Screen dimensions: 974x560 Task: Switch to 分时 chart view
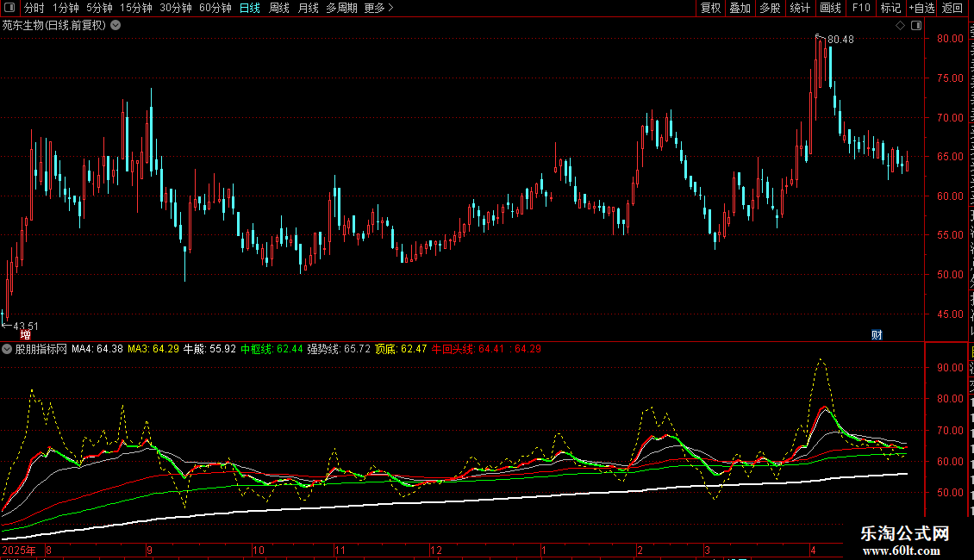(x=34, y=8)
